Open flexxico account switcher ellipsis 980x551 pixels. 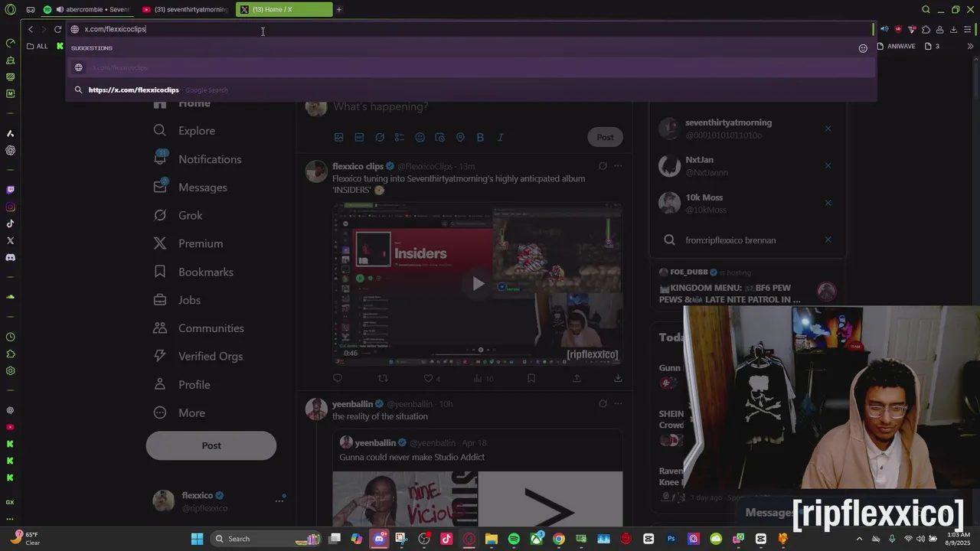279,500
